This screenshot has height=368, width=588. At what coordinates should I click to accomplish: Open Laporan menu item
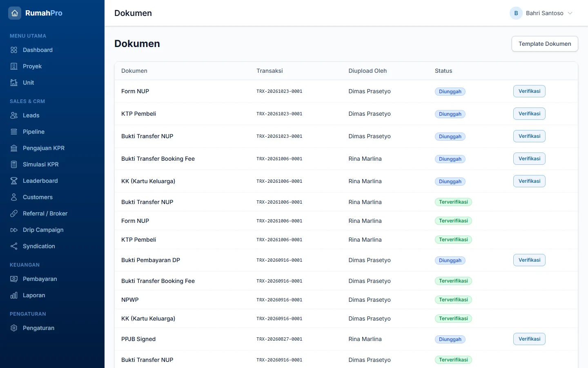click(52, 295)
